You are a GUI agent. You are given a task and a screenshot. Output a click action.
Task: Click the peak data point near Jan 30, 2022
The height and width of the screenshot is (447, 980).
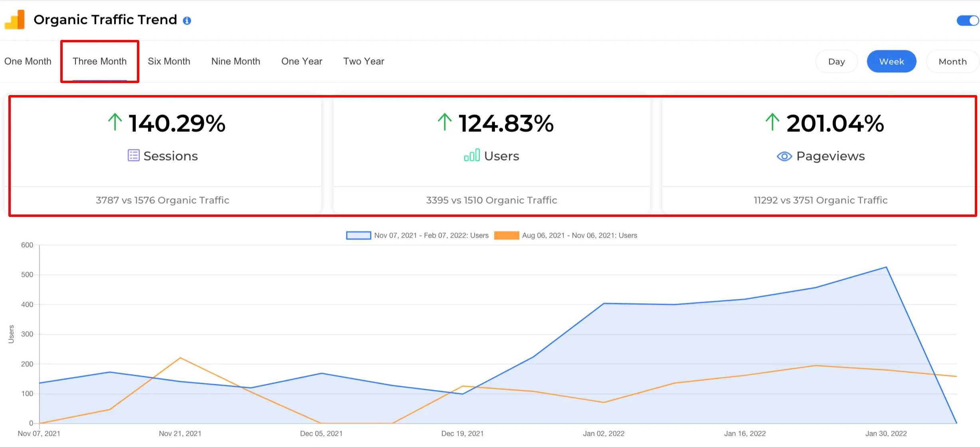coord(886,267)
